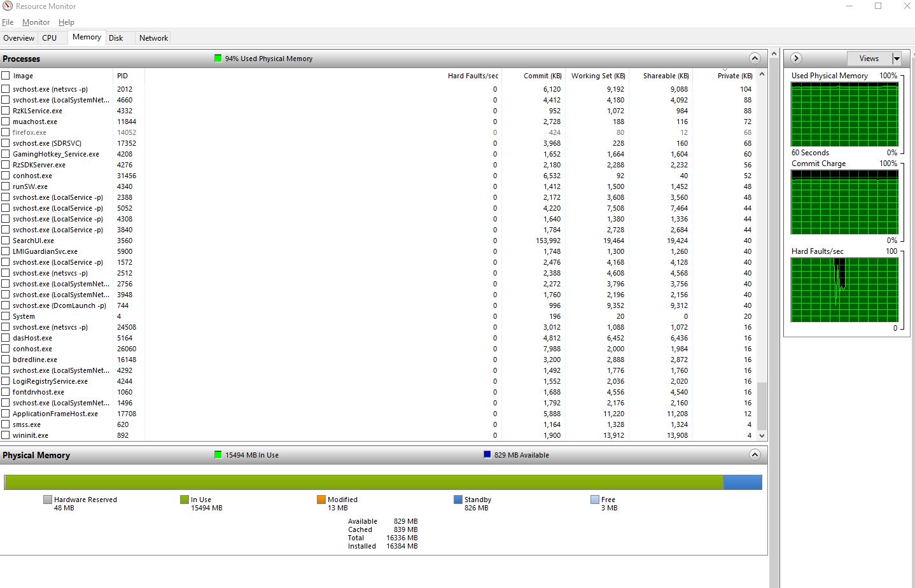Click the main pane scroll-up arrow

[x=774, y=53]
